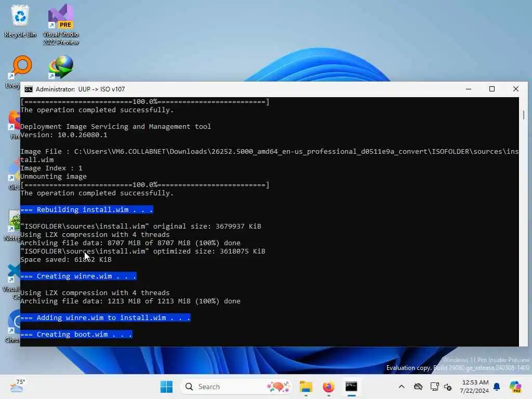Image resolution: width=532 pixels, height=399 pixels.
Task: Click the taskbar Search box
Action: [237, 387]
